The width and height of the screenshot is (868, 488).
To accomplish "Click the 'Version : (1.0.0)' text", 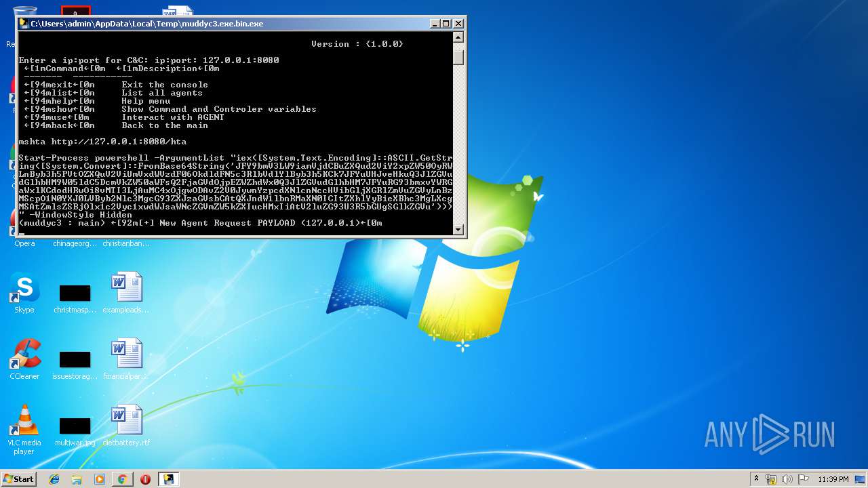I will click(357, 44).
